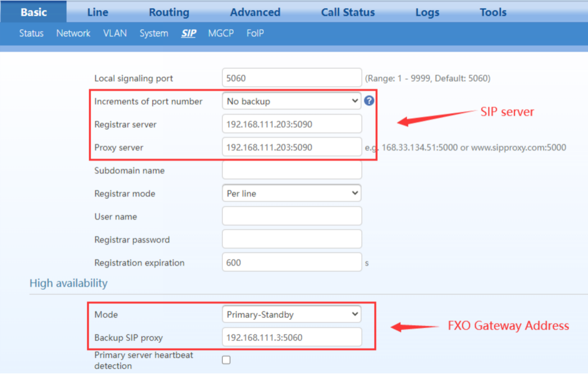
Task: Focus the Registrar server address field
Action: click(x=291, y=124)
